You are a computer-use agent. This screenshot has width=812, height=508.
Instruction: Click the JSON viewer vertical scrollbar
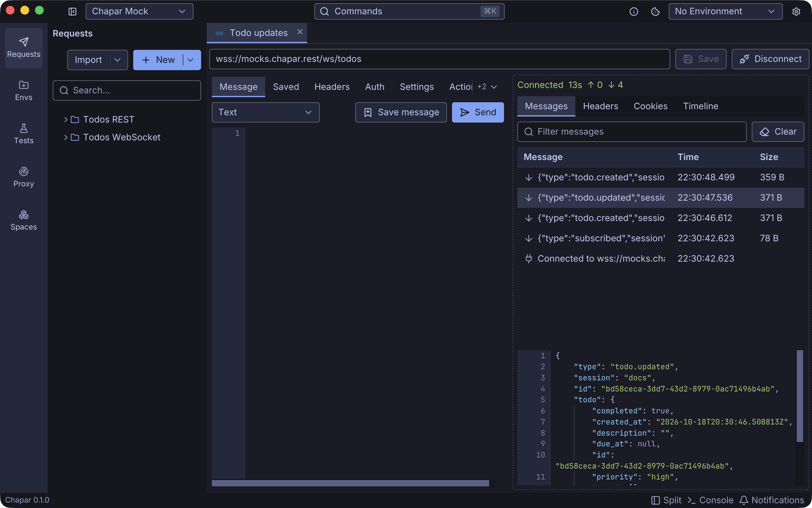pyautogui.click(x=800, y=396)
